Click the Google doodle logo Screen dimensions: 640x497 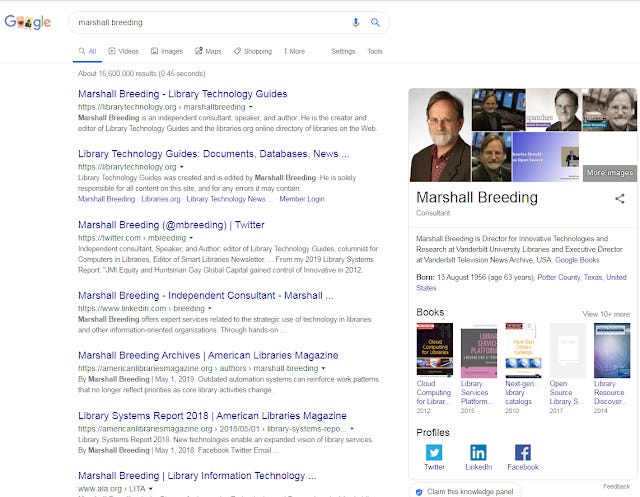(x=28, y=22)
